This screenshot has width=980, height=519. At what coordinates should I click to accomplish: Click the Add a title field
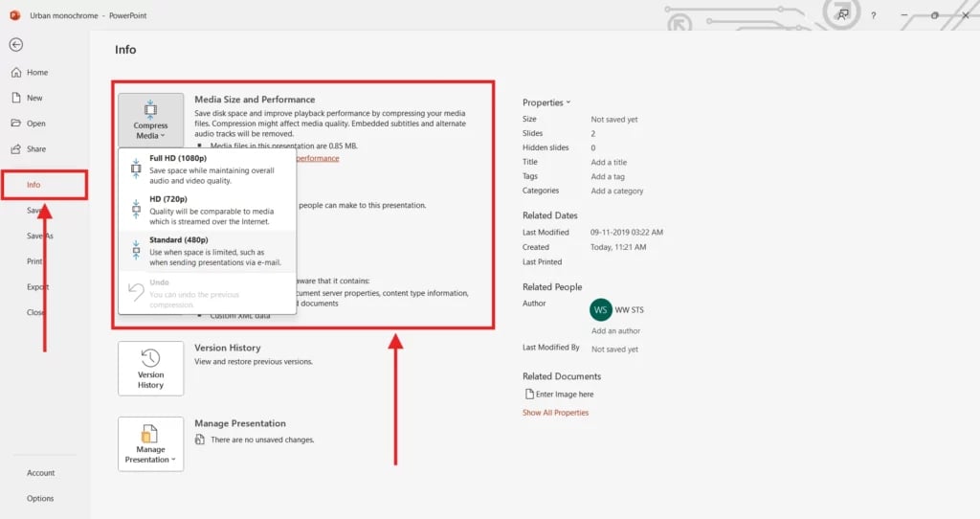pyautogui.click(x=609, y=163)
